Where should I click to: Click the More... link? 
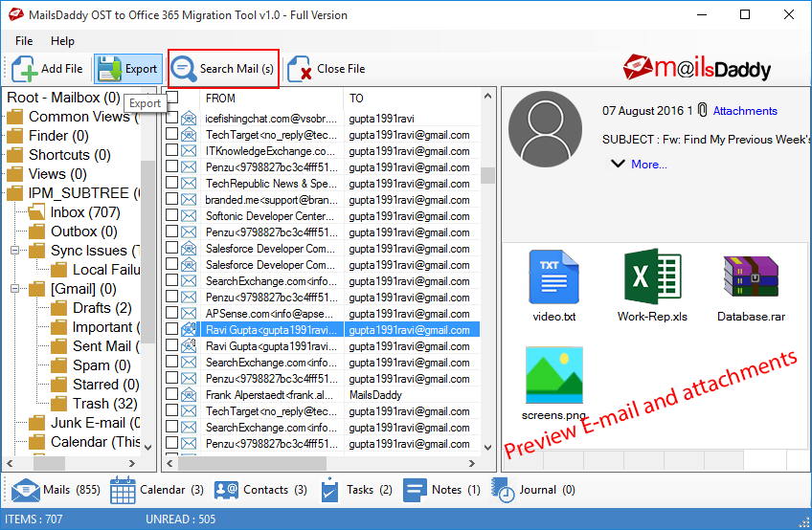[x=649, y=165]
